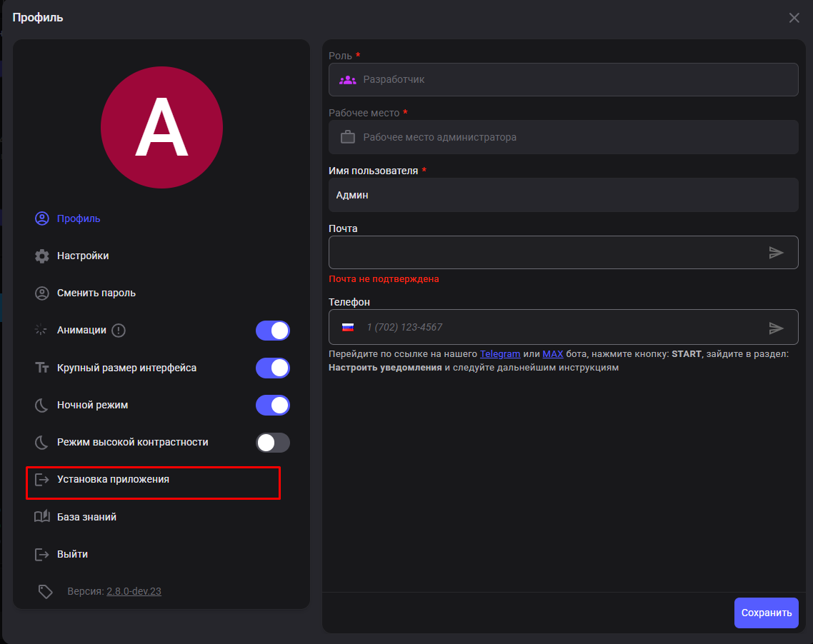Click the tag icon next to Версия

pyautogui.click(x=46, y=591)
